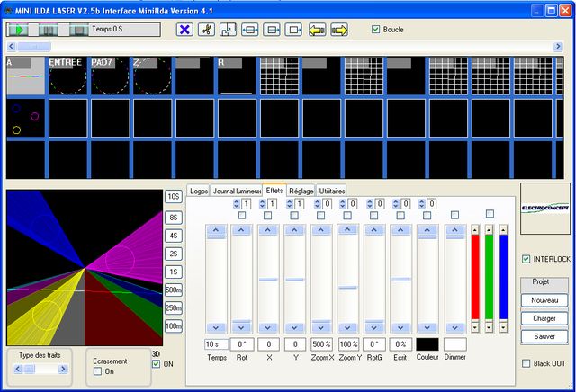
Task: Click the Type des traits right arrow
Action: (x=63, y=369)
